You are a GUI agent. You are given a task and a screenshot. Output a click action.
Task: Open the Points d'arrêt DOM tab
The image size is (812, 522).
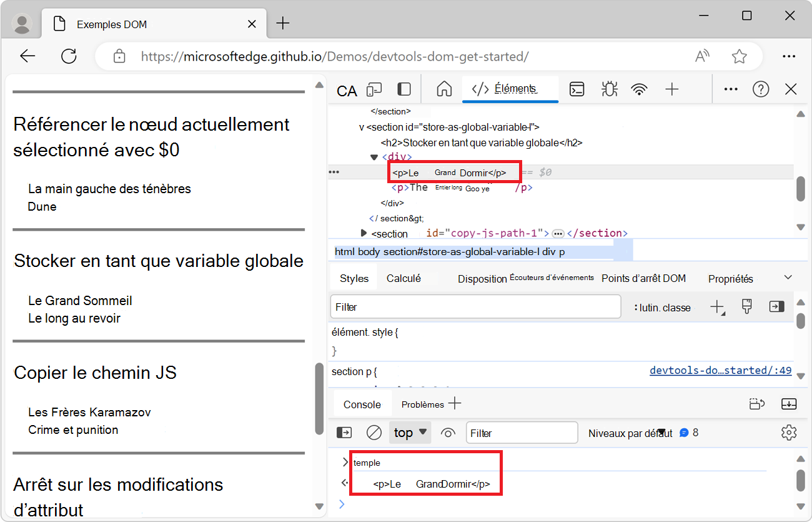(643, 278)
